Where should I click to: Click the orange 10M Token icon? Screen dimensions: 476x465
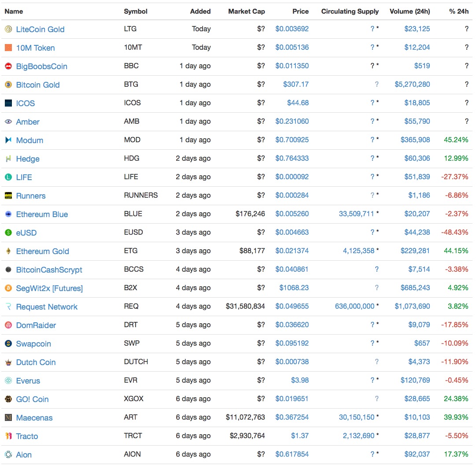tap(8, 48)
